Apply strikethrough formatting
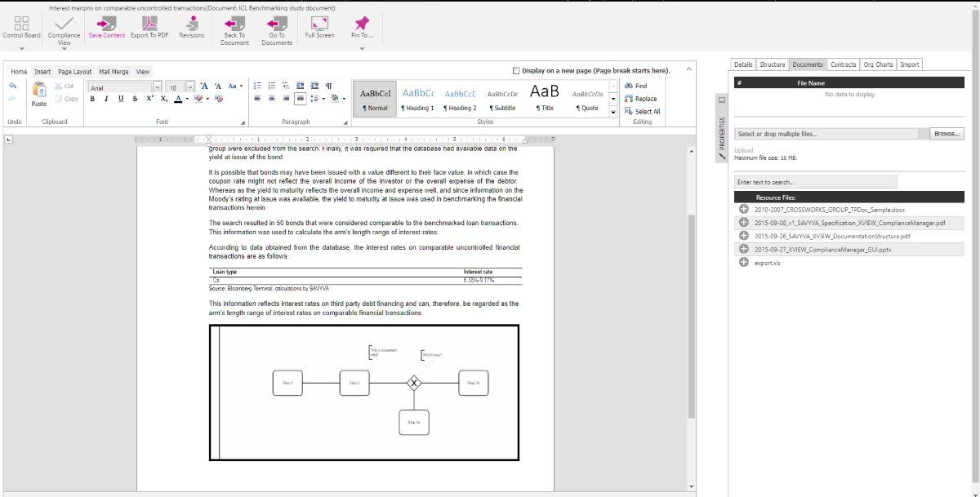 pos(135,99)
